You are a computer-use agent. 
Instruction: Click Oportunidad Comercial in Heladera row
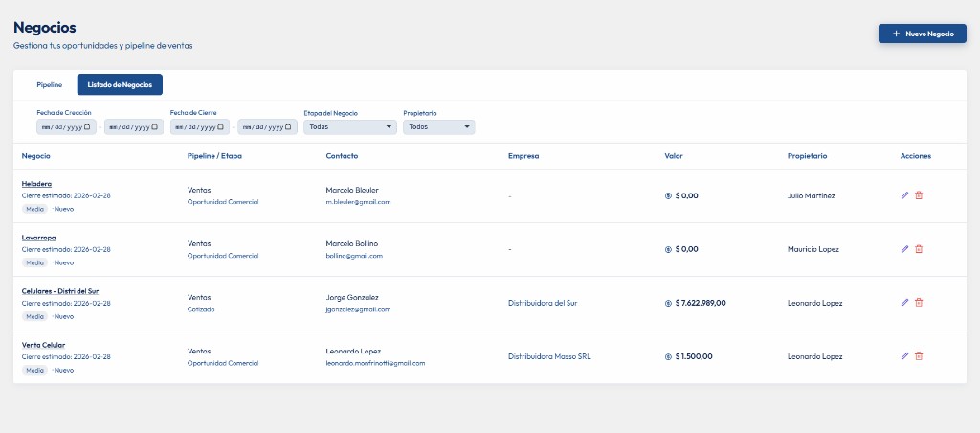[223, 202]
